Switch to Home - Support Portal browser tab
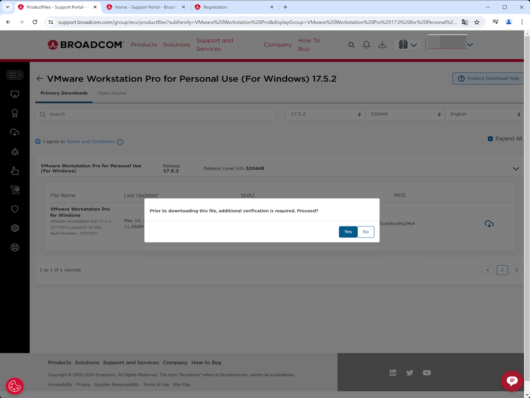This screenshot has height=398, width=530. click(x=146, y=7)
